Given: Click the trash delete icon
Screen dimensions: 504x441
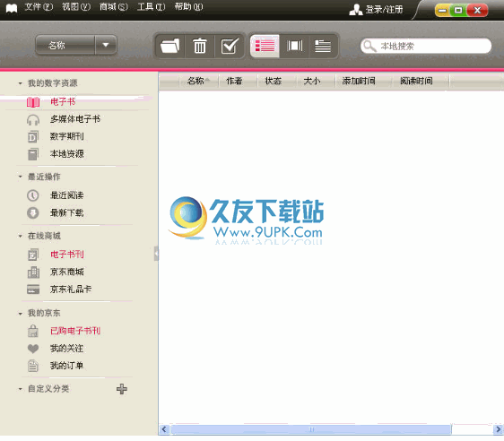Looking at the screenshot, I should 200,46.
